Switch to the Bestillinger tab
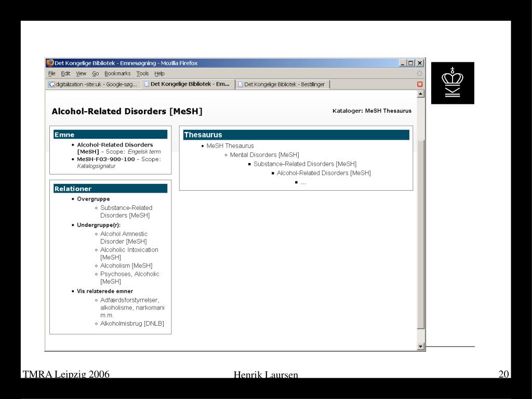Screen dimensions: 532x399 [x=282, y=84]
